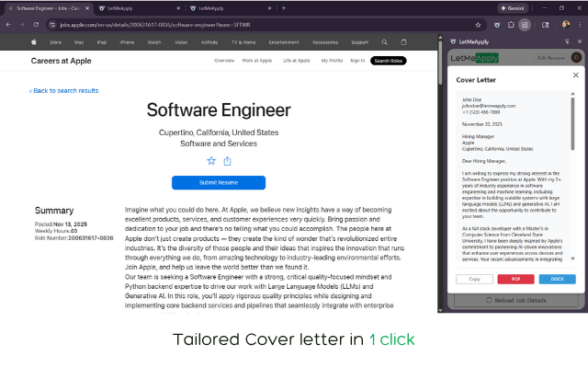Click the cover letter scrollbar thumb
588x368 pixels.
(572, 123)
